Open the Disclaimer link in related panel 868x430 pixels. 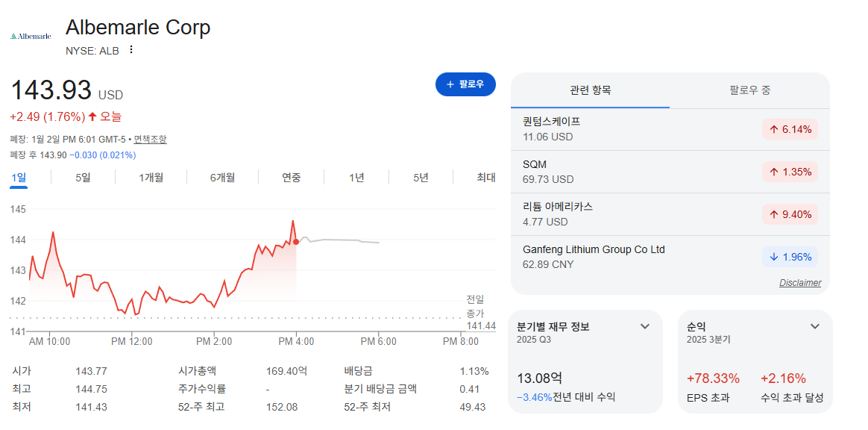pos(800,283)
